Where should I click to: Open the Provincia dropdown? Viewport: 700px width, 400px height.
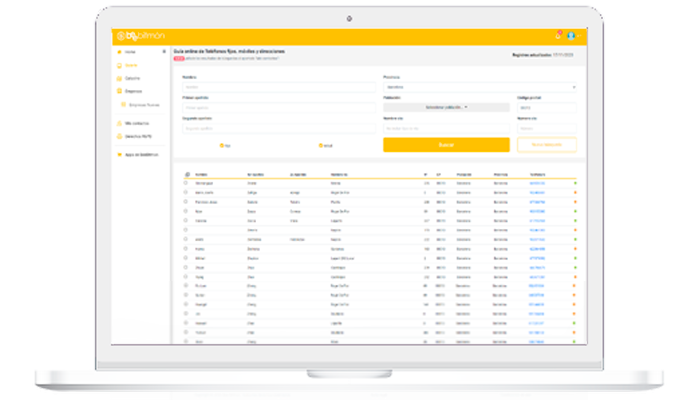[x=480, y=87]
